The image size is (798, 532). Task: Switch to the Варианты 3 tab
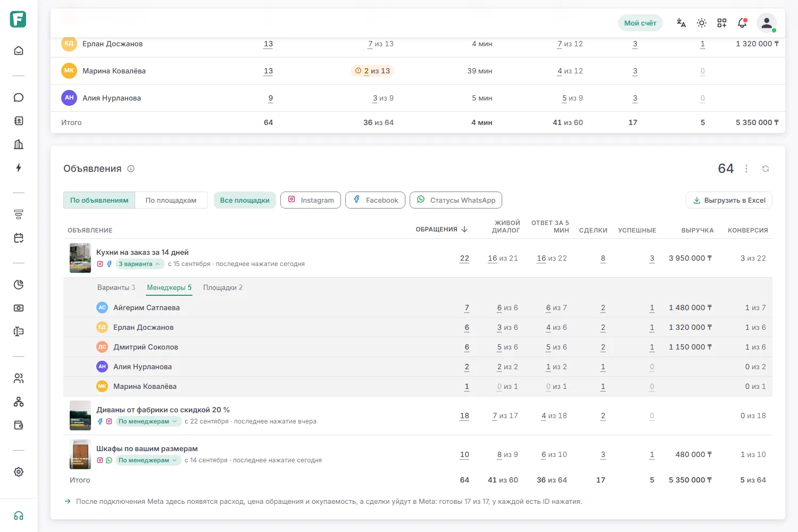116,287
